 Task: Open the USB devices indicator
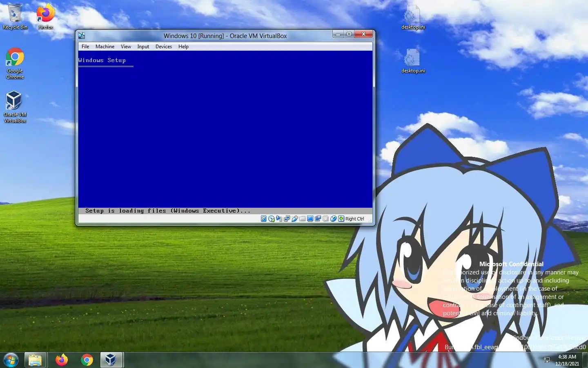click(295, 219)
